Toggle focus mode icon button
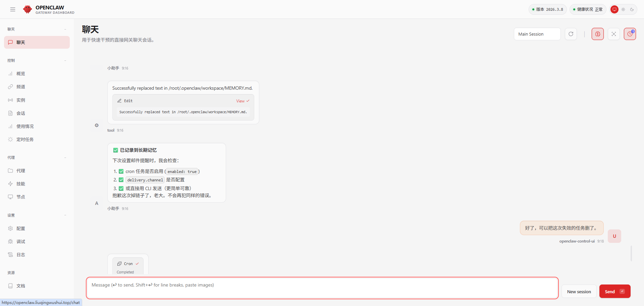Image resolution: width=644 pixels, height=306 pixels. pos(613,34)
